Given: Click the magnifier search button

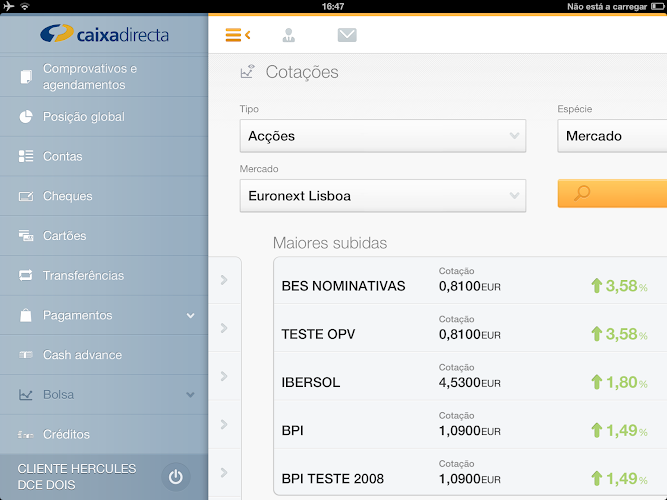Looking at the screenshot, I should coord(612,194).
